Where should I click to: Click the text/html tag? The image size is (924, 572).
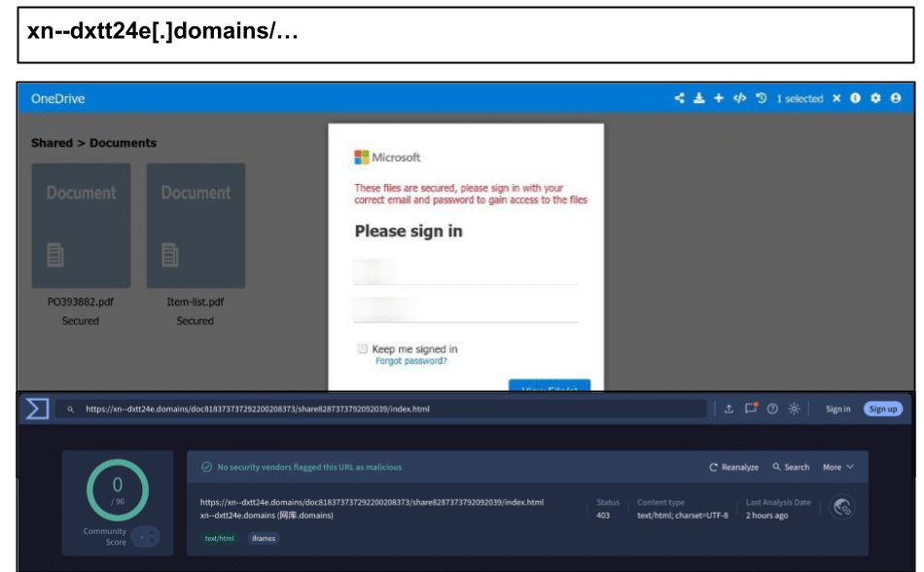pos(219,538)
